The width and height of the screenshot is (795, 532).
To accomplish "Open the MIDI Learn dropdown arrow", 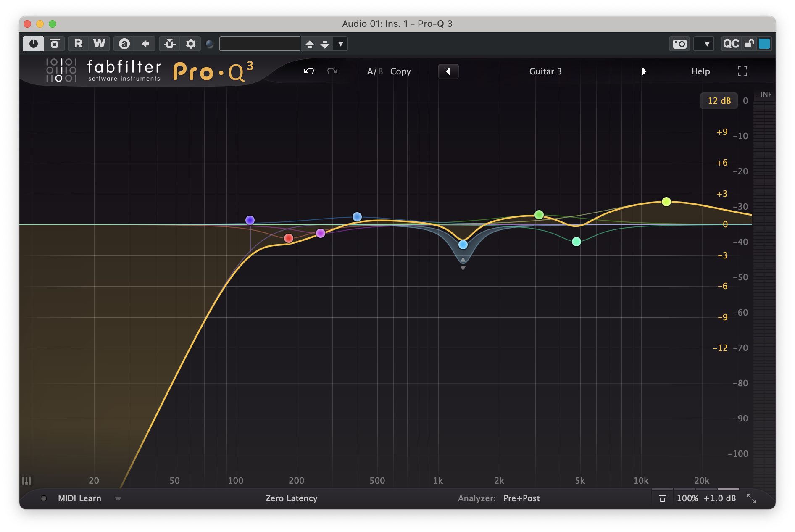I will (118, 498).
